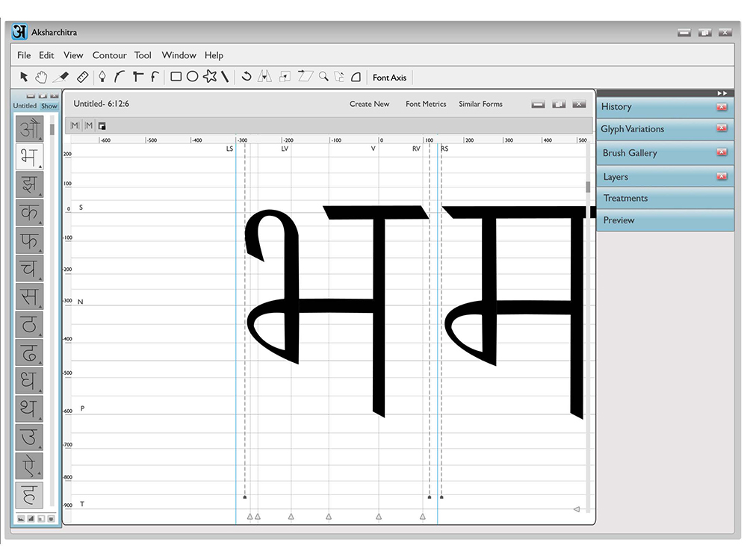Choose the flip mirror tool
The image size is (747, 560).
coord(264,76)
